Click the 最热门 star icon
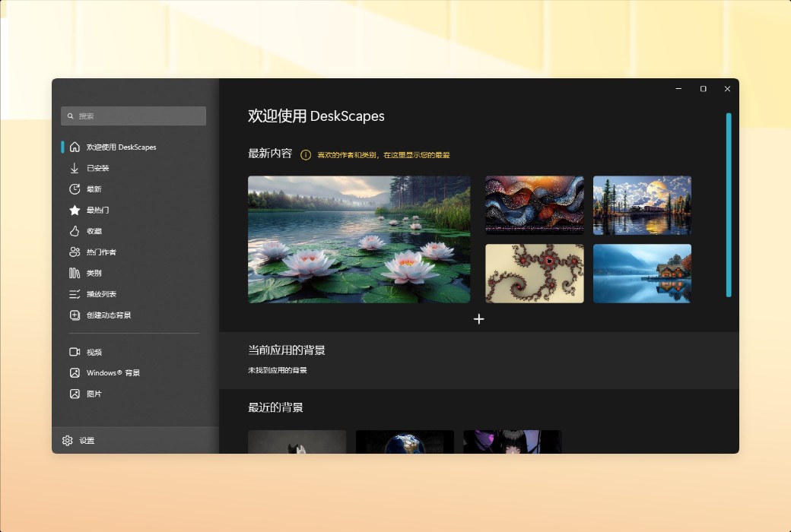This screenshot has height=532, width=791. [x=74, y=210]
